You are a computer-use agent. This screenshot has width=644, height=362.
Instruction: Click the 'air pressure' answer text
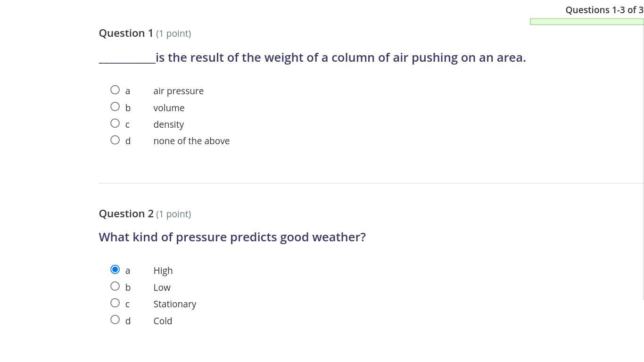pyautogui.click(x=178, y=91)
